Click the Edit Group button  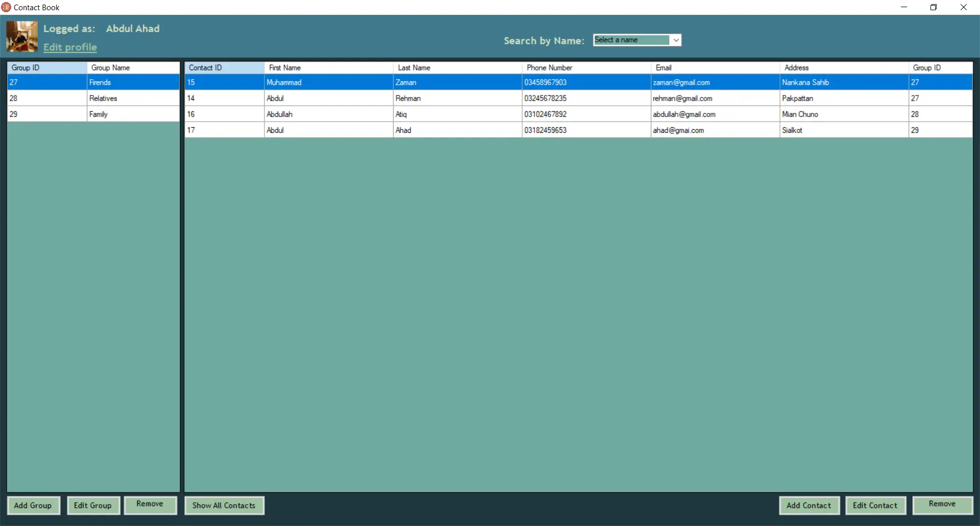[93, 506]
